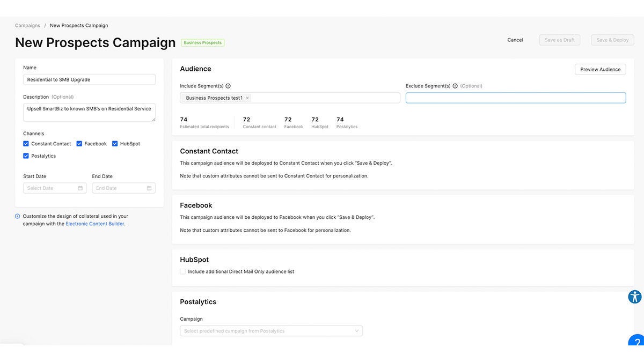Click the Exclude Segment(s) info icon
Screen dimensions: 644x362
tap(455, 85)
